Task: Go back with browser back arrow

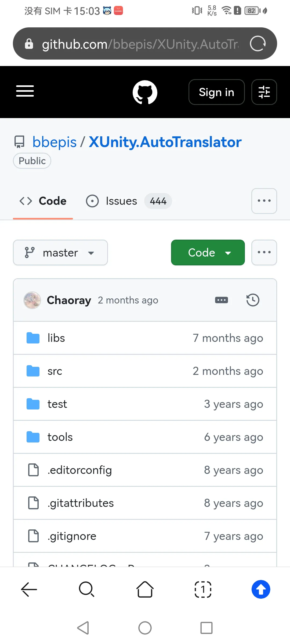Action: pyautogui.click(x=29, y=590)
